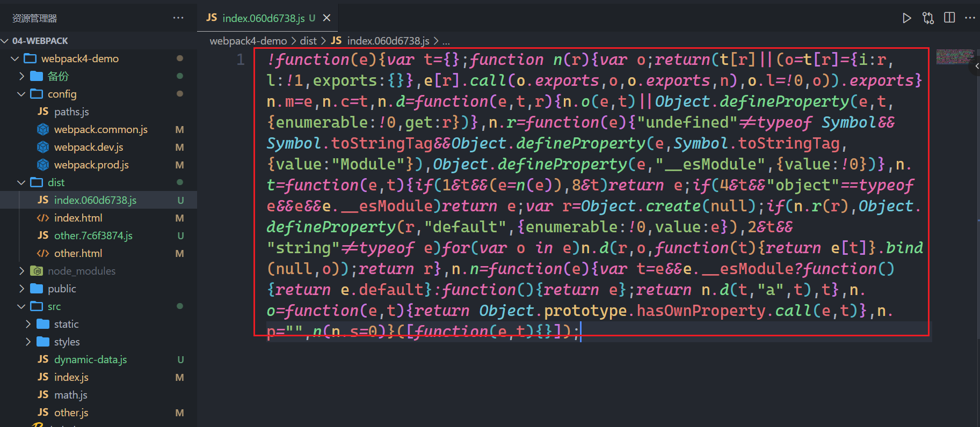The width and height of the screenshot is (980, 427).
Task: Open the source control changes compare icon
Action: 928,18
